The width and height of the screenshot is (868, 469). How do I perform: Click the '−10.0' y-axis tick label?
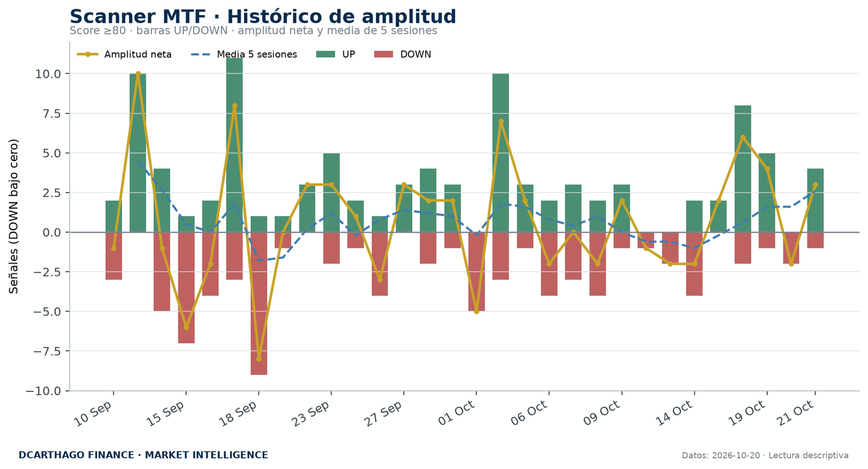point(43,390)
